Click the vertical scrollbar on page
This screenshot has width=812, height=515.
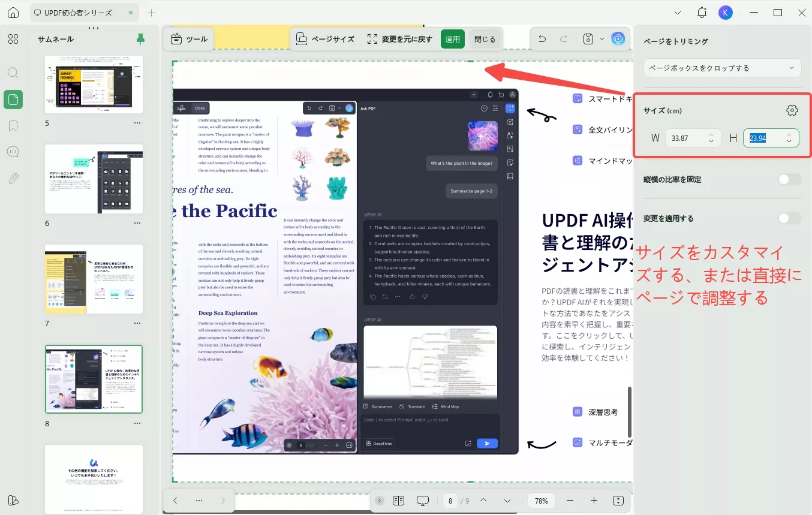(x=629, y=412)
